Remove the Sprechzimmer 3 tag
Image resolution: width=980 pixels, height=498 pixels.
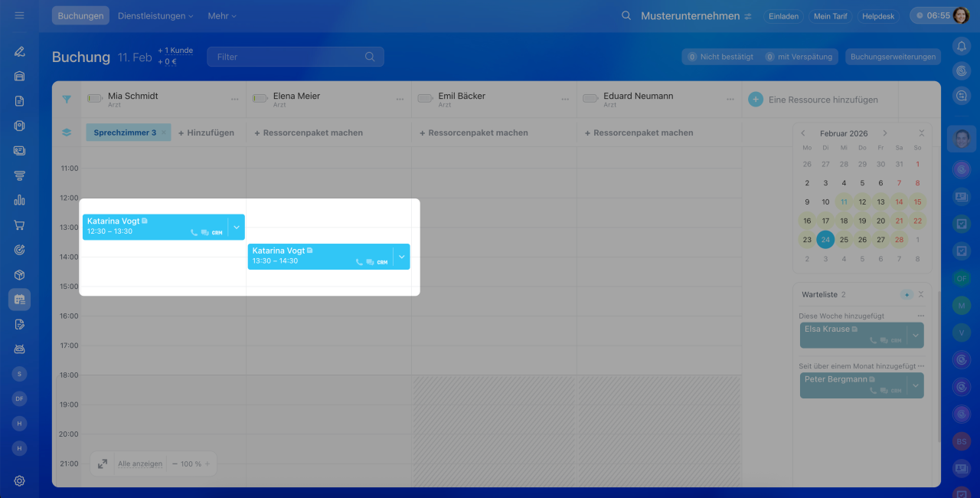[x=163, y=133]
